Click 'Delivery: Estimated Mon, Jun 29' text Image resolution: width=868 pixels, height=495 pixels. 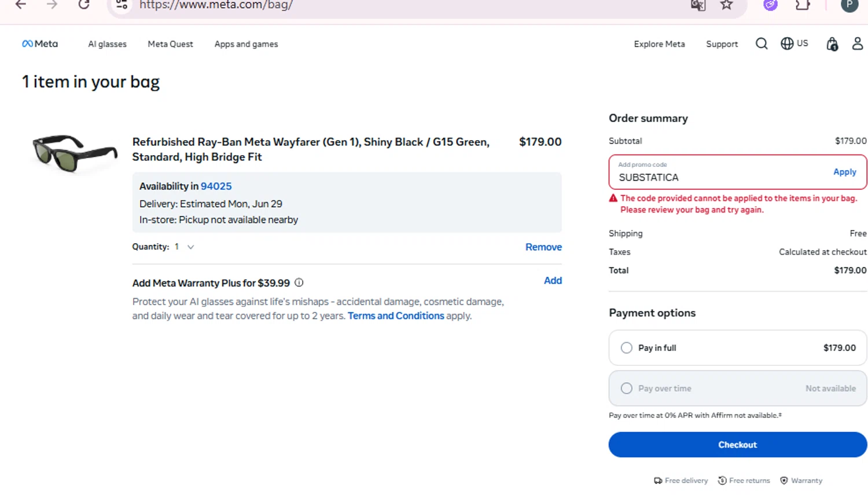pyautogui.click(x=211, y=204)
